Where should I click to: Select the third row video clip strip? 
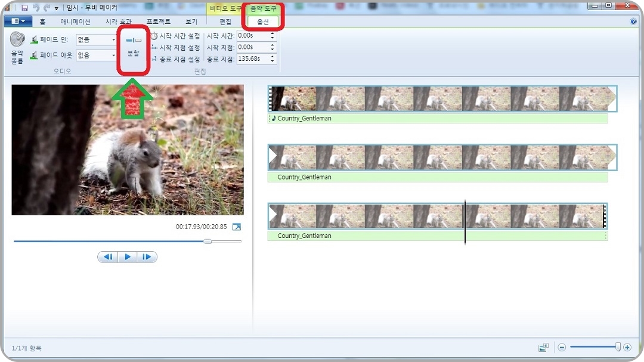pos(438,216)
